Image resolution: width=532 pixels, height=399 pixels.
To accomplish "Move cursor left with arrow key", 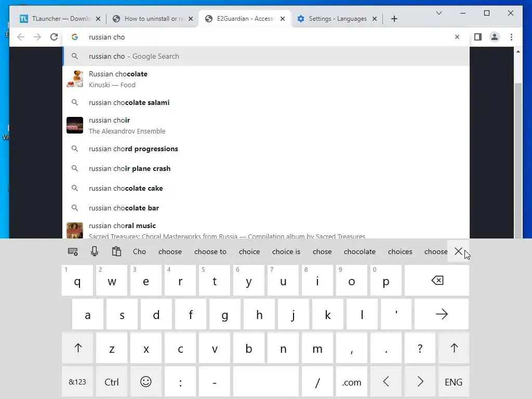I will coord(386,382).
